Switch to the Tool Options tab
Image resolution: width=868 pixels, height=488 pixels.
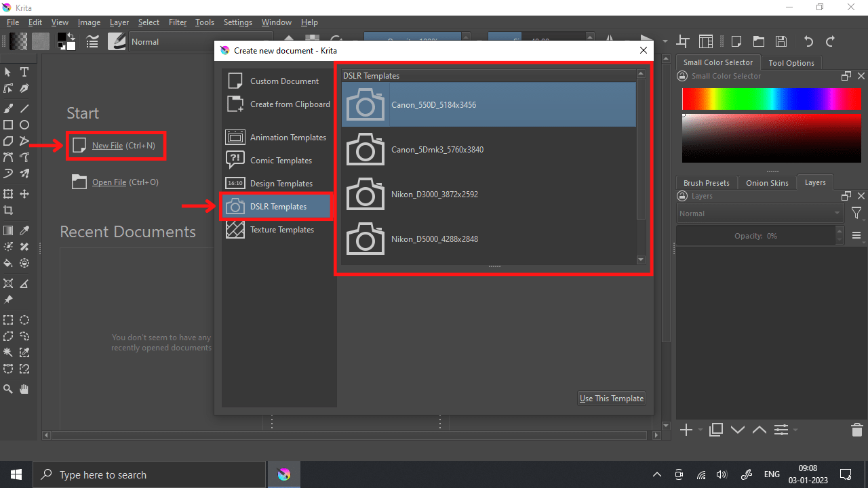point(791,62)
